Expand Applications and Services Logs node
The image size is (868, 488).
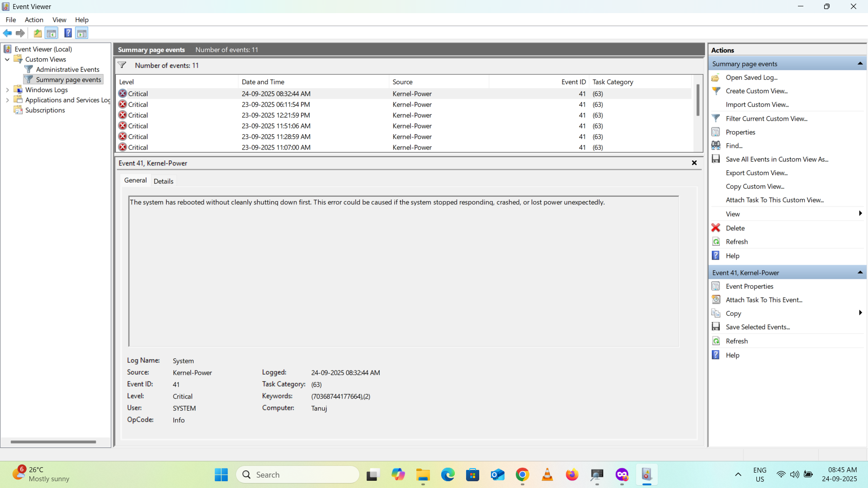tap(7, 100)
